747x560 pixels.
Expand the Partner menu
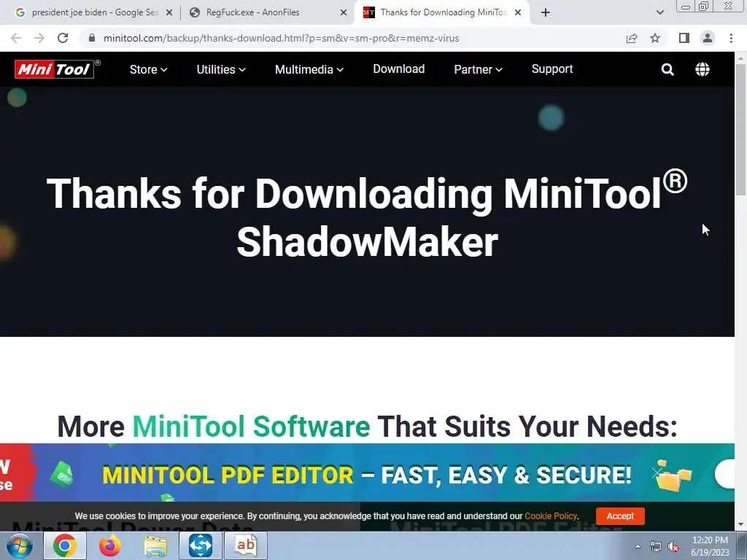pyautogui.click(x=478, y=69)
